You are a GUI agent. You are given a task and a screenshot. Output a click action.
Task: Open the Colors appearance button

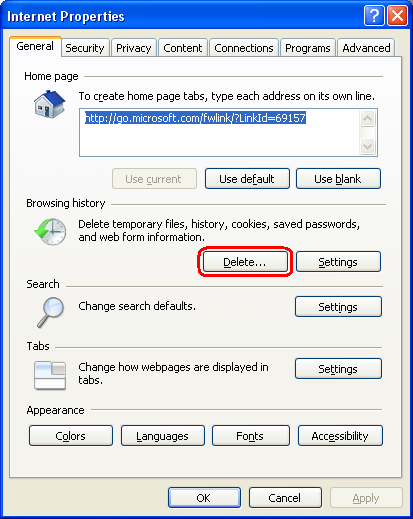pyautogui.click(x=71, y=435)
